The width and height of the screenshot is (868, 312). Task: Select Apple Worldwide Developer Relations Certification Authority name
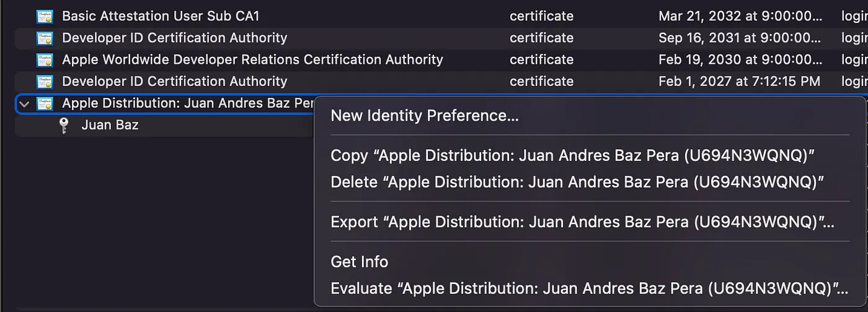pyautogui.click(x=252, y=59)
